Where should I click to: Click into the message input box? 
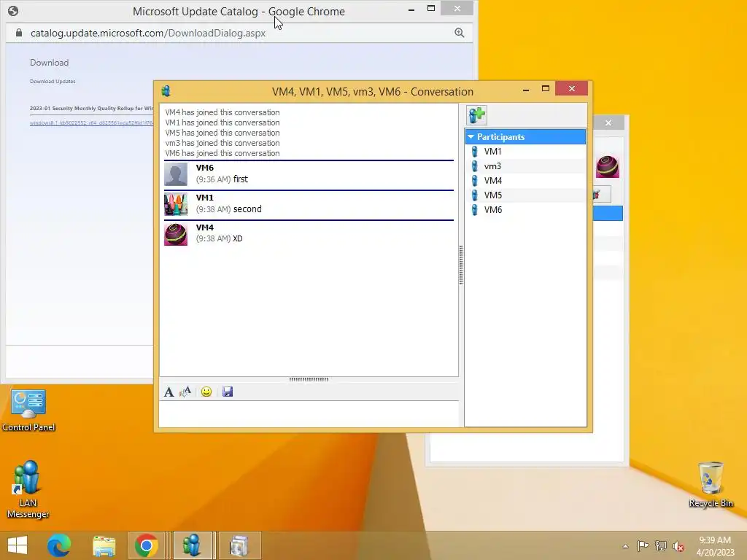[x=309, y=414]
